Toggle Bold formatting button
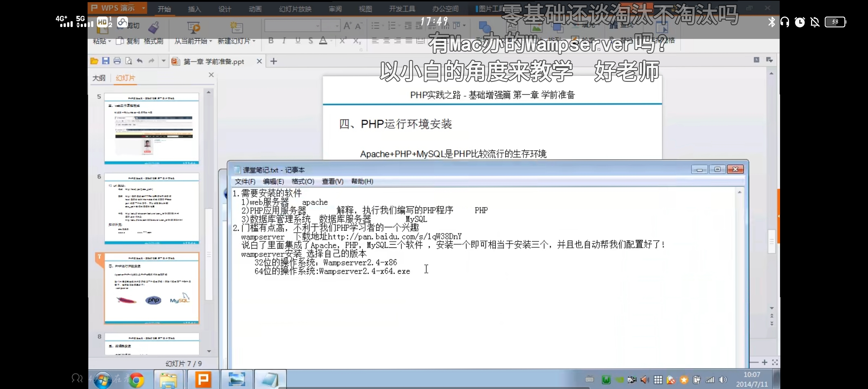Screen dimensions: 868x389 271,41
